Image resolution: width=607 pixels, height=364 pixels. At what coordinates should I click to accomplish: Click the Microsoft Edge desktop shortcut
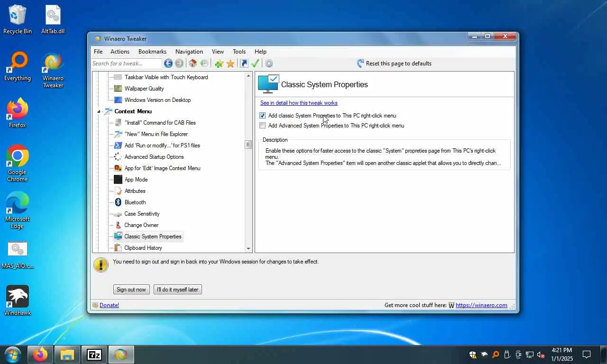(x=18, y=210)
